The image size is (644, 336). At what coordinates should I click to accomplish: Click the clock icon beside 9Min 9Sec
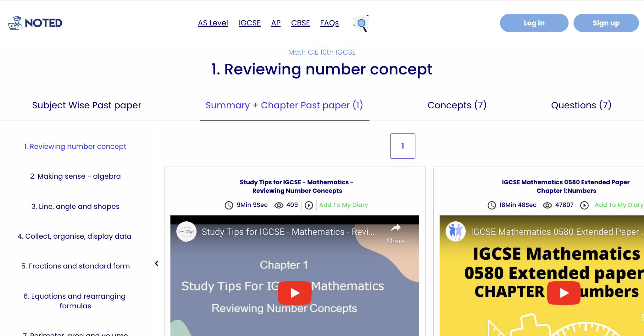coord(229,205)
